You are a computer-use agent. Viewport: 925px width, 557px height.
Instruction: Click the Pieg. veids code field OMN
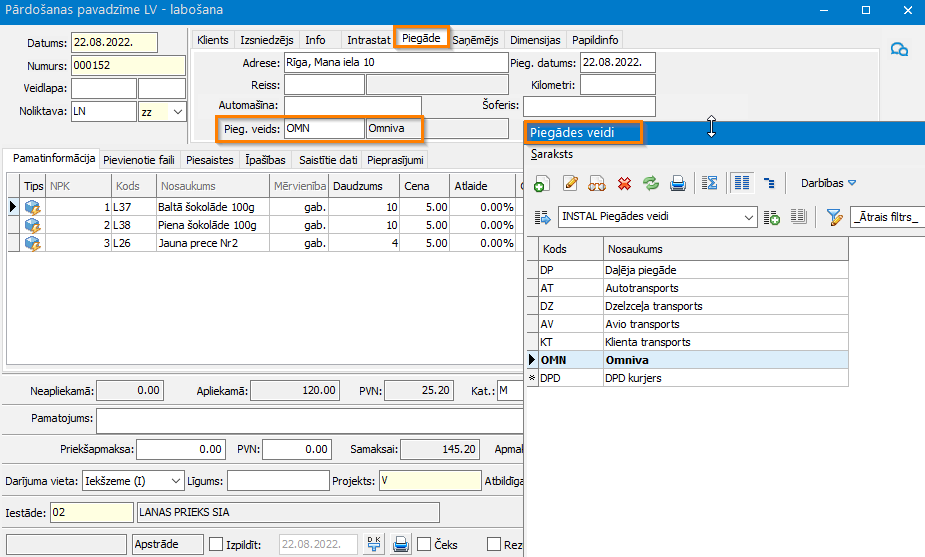[x=324, y=128]
